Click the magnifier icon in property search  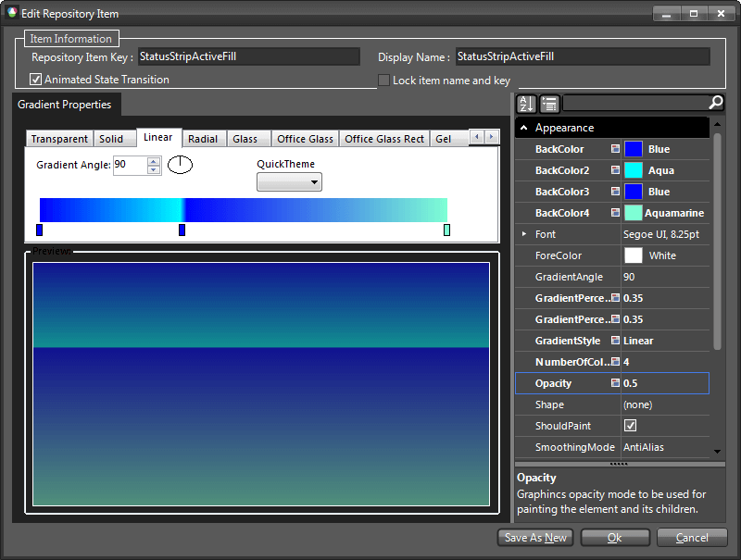click(x=716, y=103)
